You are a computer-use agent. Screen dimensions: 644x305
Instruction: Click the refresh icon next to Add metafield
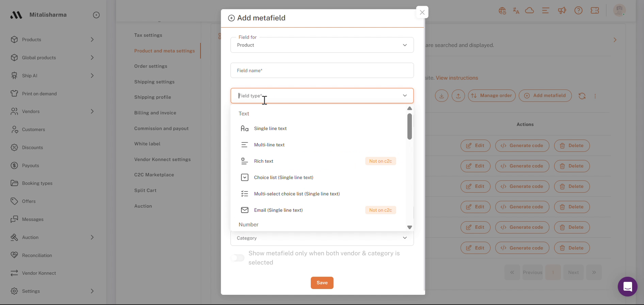(x=582, y=96)
